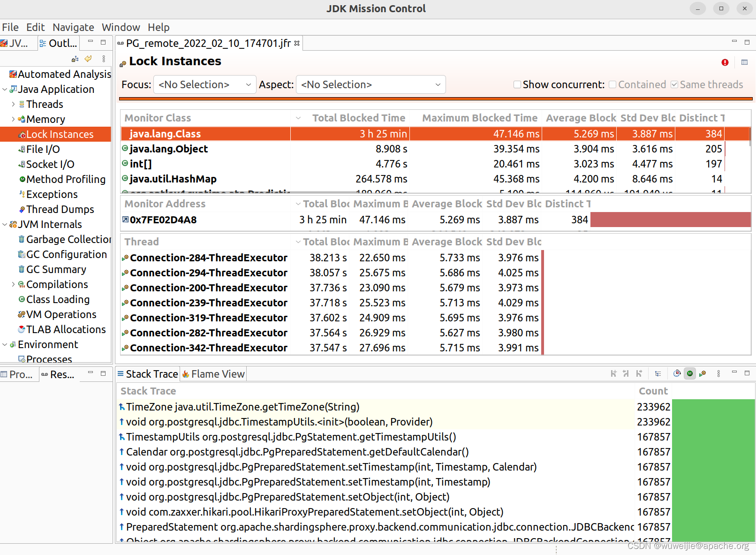Collapse the JVM Internals tree node
Screen dimensions: 756x555
[x=5, y=224]
